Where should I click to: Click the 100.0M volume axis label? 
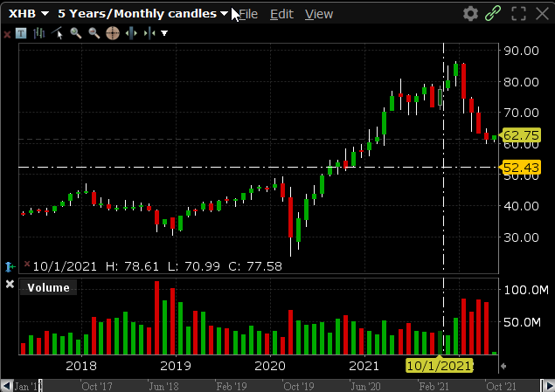tap(526, 290)
